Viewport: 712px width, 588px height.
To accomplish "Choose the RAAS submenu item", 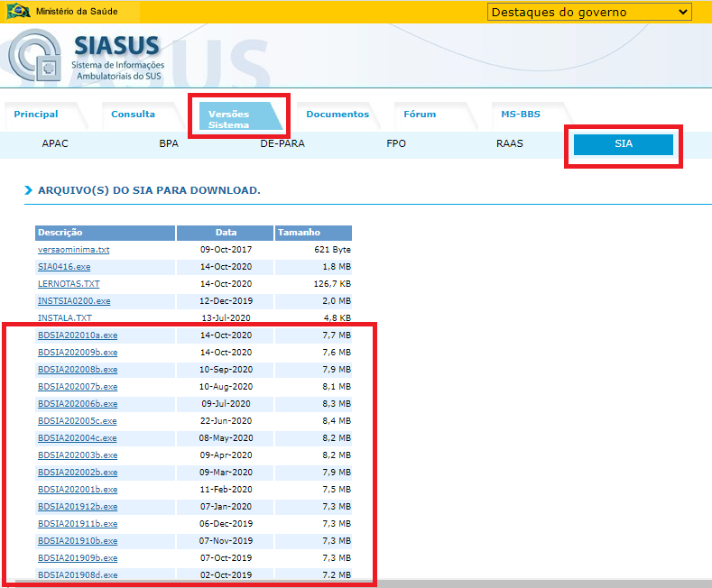I will [x=509, y=144].
